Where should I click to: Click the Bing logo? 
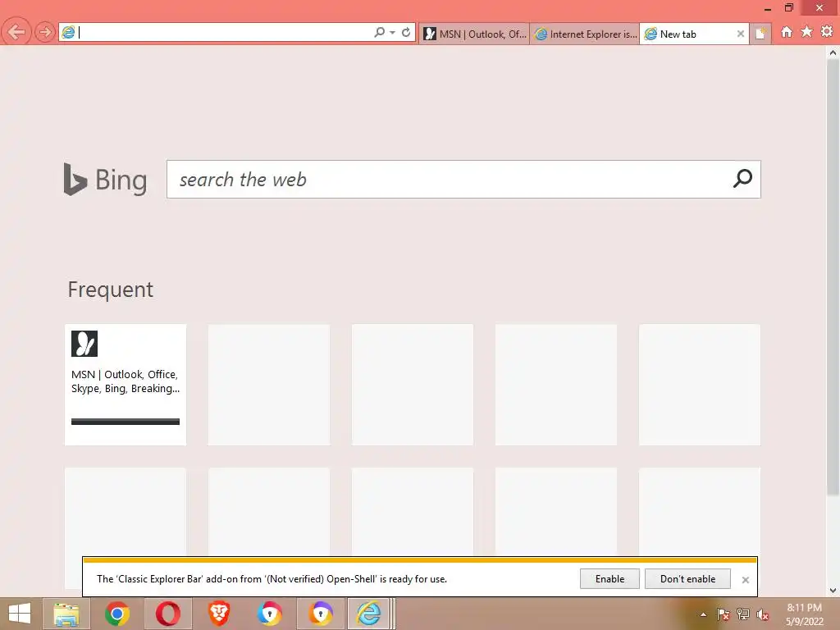[105, 180]
